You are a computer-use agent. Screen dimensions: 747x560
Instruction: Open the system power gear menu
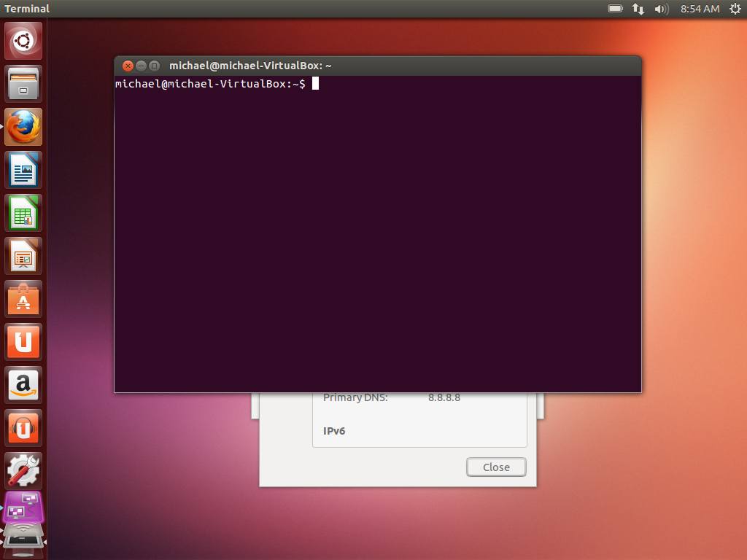pyautogui.click(x=734, y=9)
